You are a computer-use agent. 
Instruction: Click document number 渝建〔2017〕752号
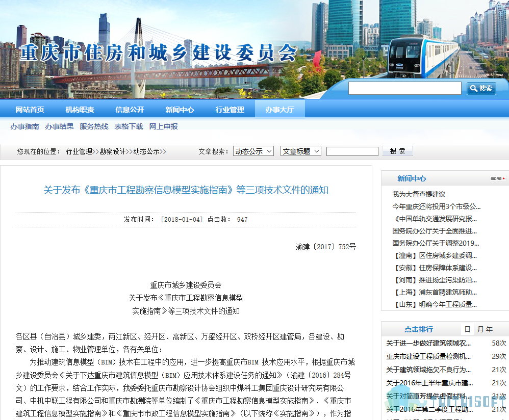(x=325, y=247)
